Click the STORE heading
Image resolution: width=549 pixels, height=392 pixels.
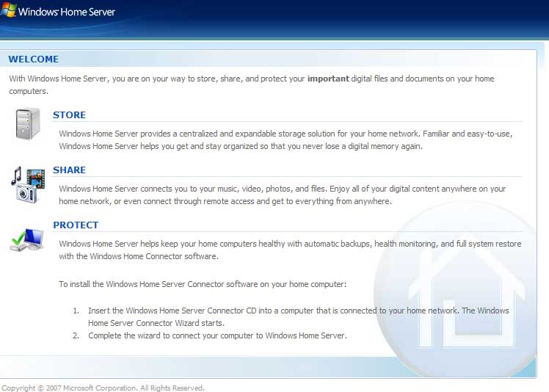click(69, 115)
